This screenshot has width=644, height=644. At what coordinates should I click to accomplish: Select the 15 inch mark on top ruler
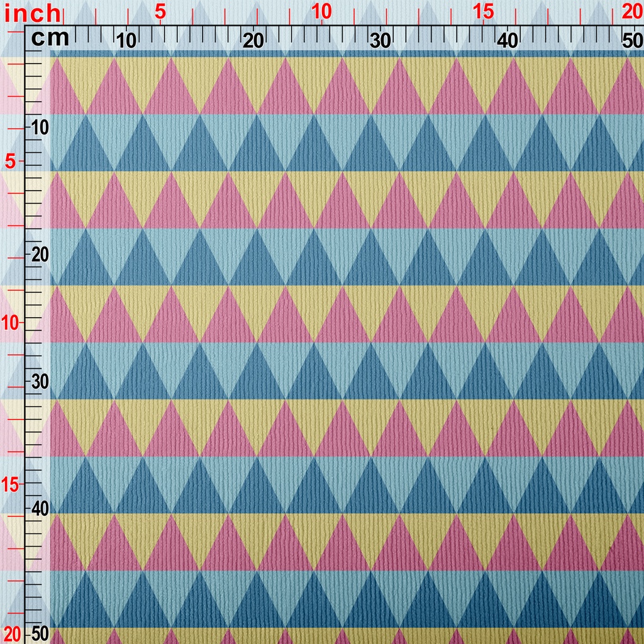[x=483, y=11]
